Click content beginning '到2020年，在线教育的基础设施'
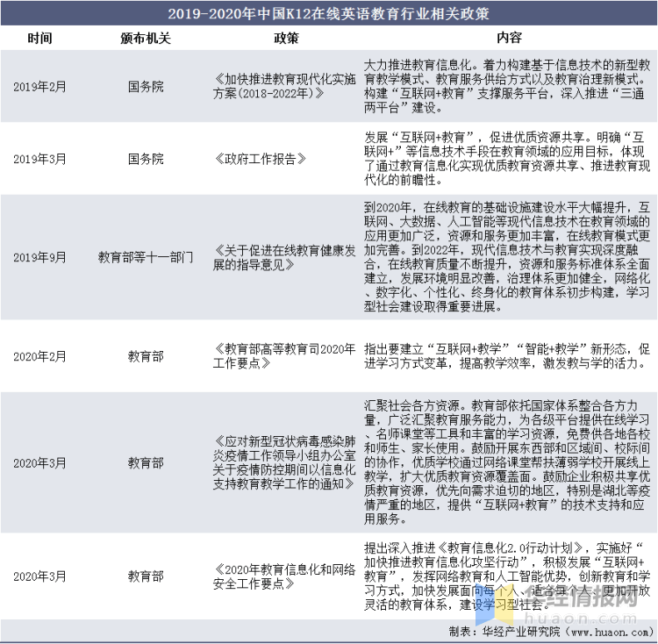 pyautogui.click(x=507, y=257)
